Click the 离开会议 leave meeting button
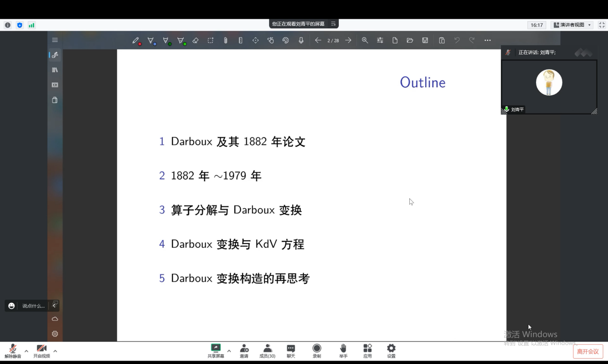 coord(587,352)
